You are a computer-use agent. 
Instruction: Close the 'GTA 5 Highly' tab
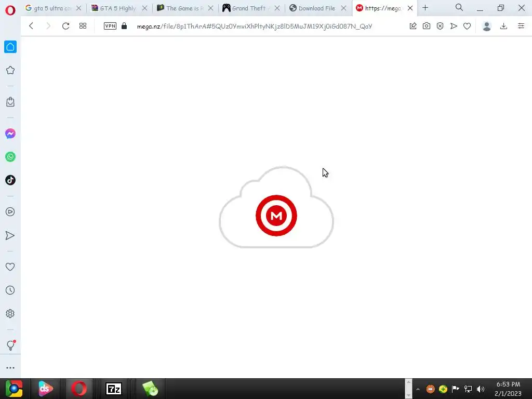[x=144, y=8]
